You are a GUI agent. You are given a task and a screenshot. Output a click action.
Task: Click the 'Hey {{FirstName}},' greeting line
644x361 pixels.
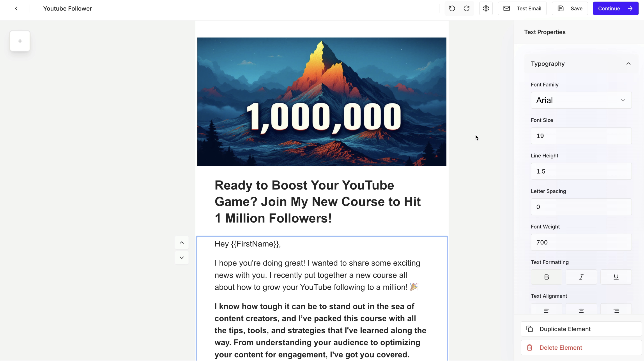tap(248, 244)
